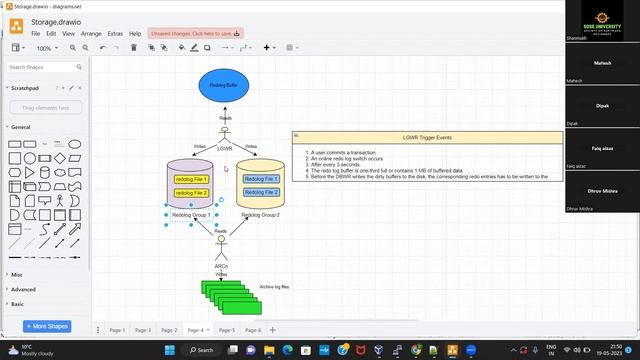Select the bidirectional block arrow shape

(x=60, y=229)
